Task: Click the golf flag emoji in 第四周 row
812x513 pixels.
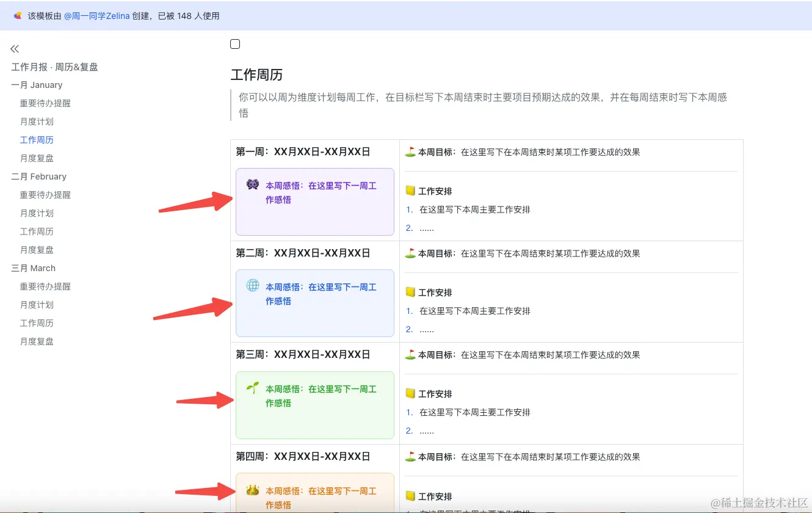Action: click(410, 456)
